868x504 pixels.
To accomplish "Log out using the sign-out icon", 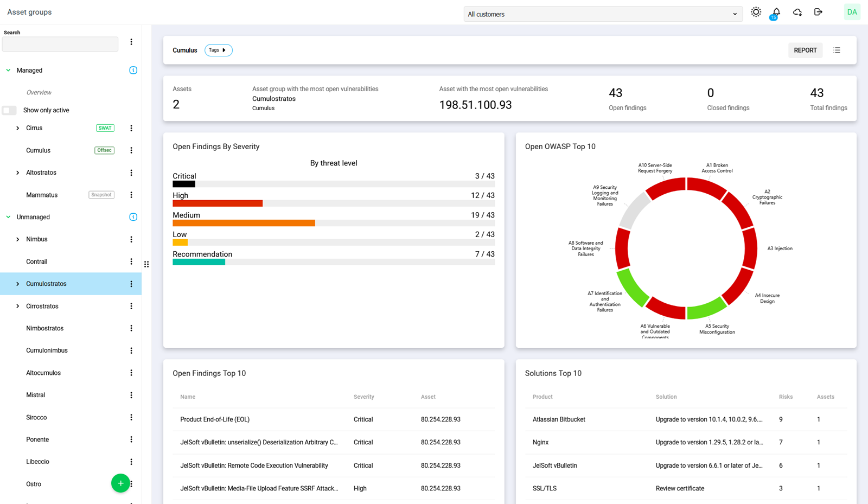I will point(818,11).
